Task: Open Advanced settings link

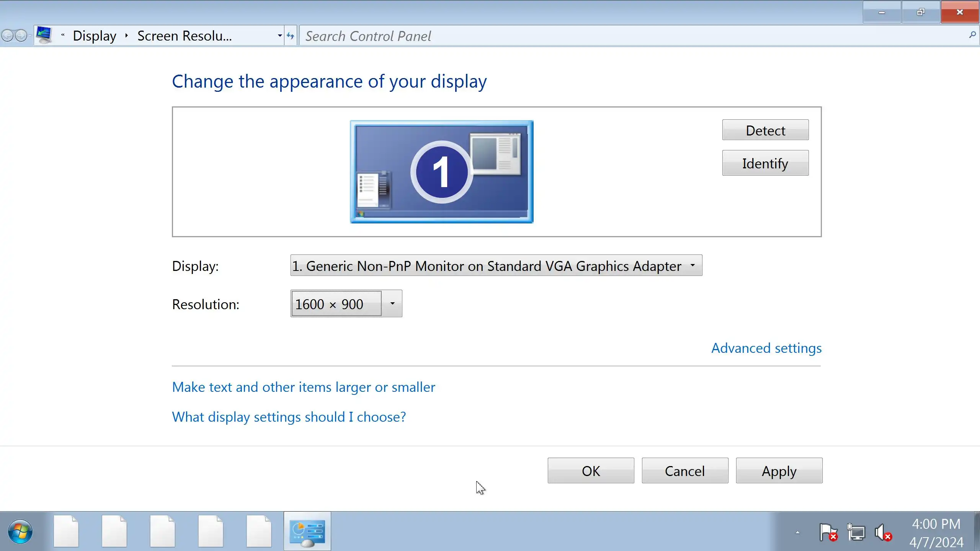Action: [x=766, y=348]
